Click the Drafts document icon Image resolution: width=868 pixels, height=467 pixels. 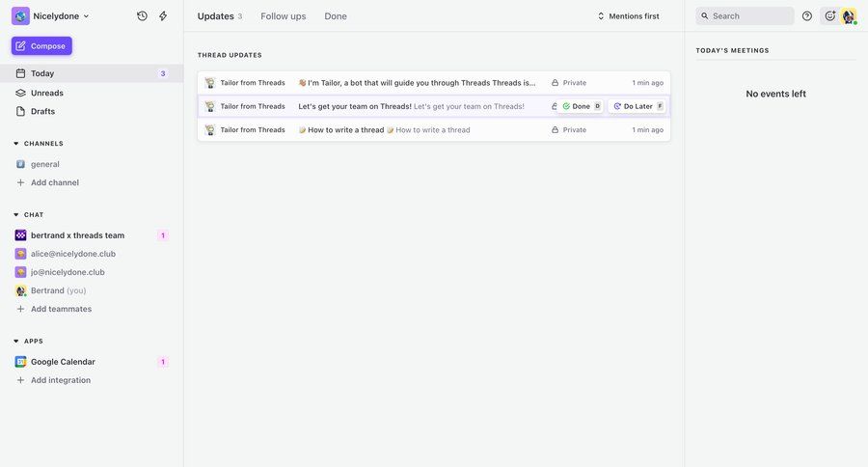[x=20, y=111]
